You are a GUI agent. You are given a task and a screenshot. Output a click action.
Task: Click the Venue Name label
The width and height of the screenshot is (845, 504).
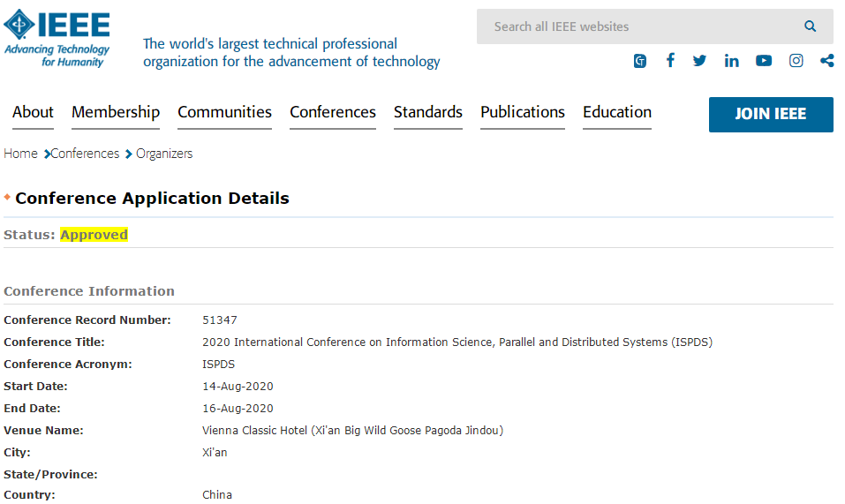pyautogui.click(x=43, y=430)
